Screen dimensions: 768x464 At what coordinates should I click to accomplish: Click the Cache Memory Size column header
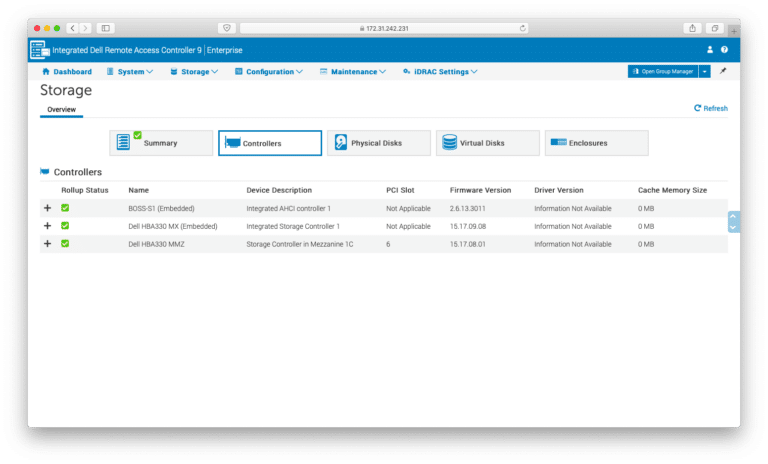coord(672,190)
